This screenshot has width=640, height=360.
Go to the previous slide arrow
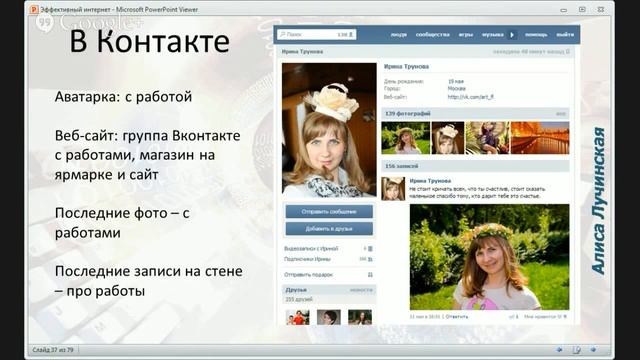tap(559, 350)
